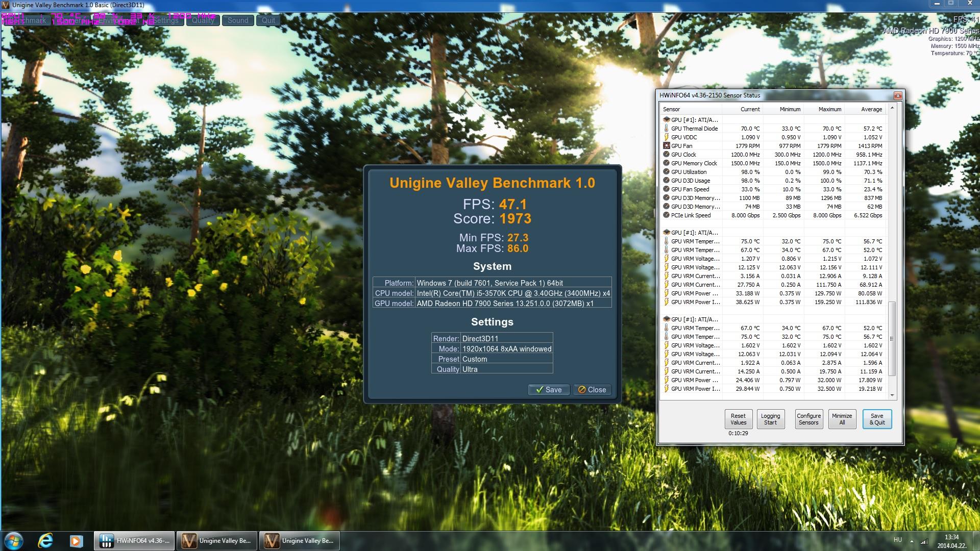
Task: Launch Internet Explorer from the taskbar
Action: click(45, 541)
